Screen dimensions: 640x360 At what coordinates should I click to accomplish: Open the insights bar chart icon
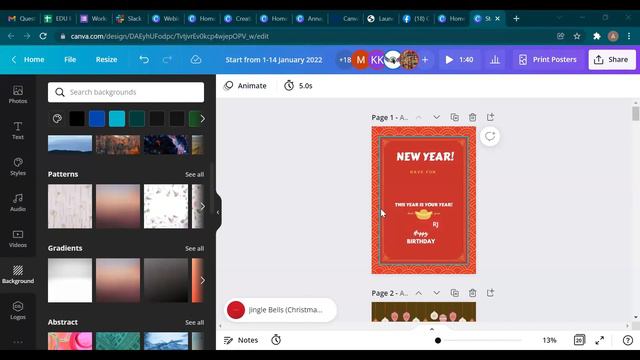click(495, 60)
